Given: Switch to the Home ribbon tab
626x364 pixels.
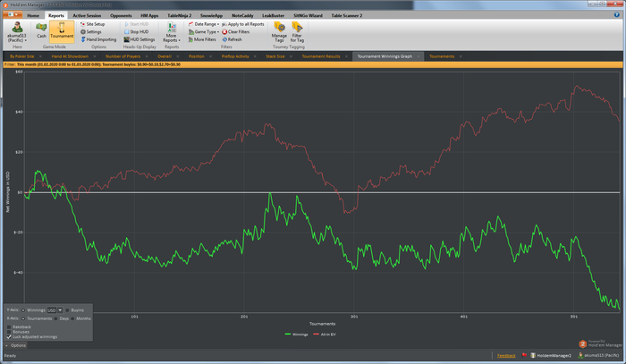Looking at the screenshot, I should pyautogui.click(x=33, y=15).
